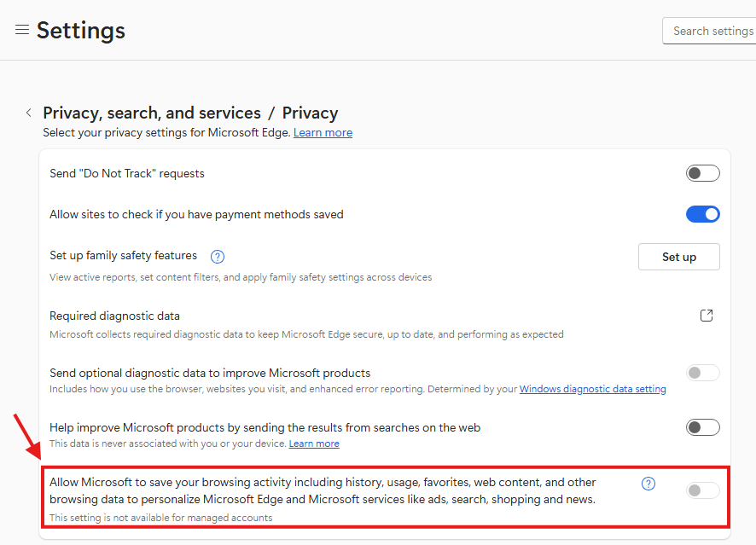Click the "Set up" family safety button
This screenshot has height=545, width=756.
(x=678, y=257)
